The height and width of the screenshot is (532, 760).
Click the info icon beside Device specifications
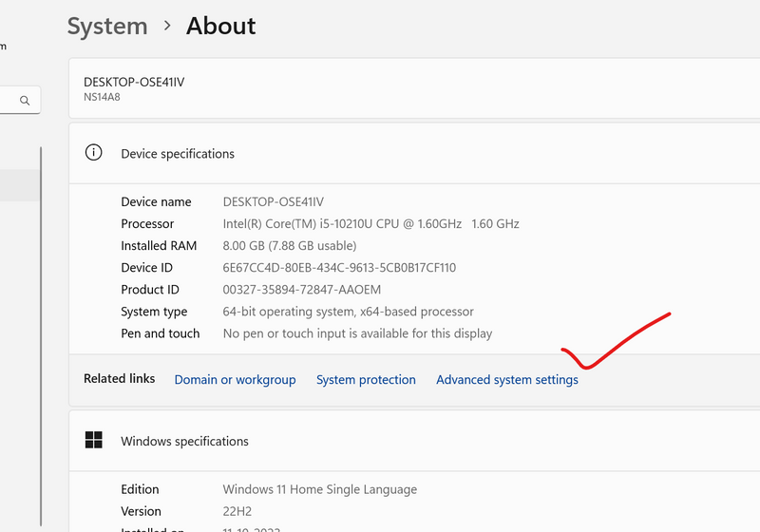[93, 153]
